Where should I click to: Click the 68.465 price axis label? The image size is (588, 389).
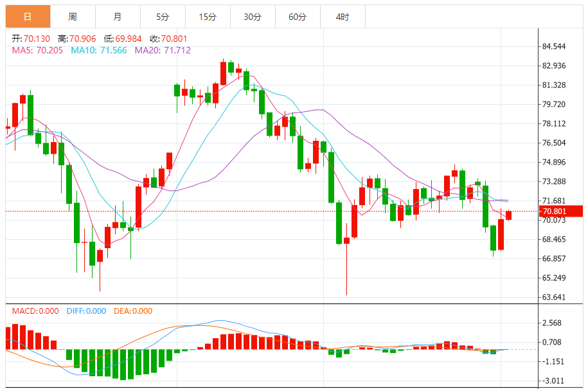click(x=554, y=239)
